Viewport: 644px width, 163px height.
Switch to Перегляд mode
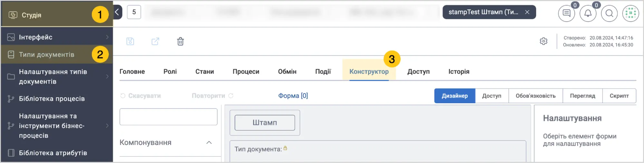coord(582,96)
